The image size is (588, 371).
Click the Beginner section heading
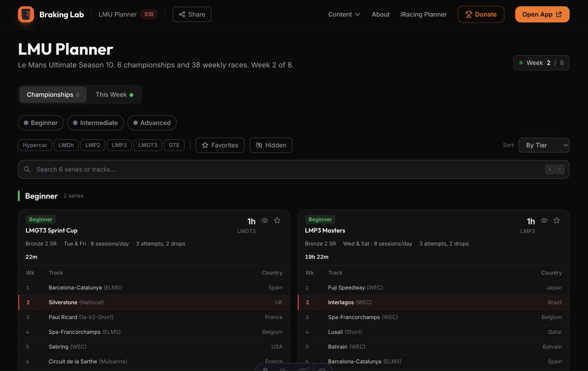(x=41, y=196)
